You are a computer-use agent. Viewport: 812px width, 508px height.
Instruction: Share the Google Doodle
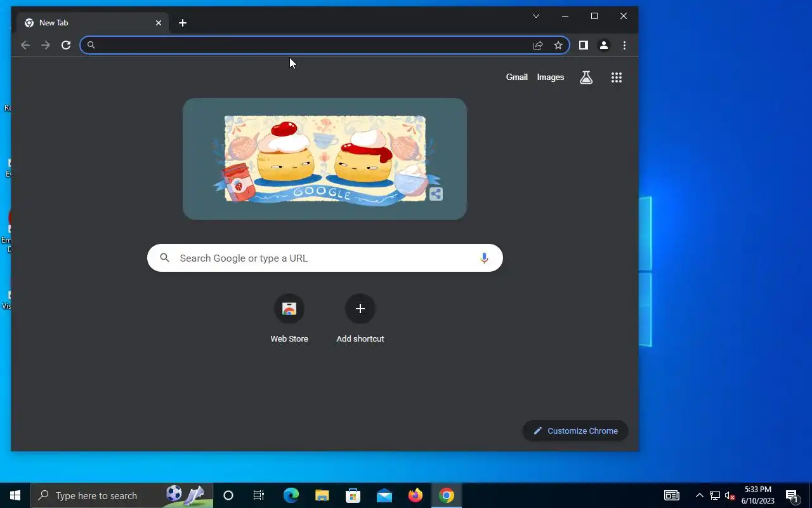point(436,194)
